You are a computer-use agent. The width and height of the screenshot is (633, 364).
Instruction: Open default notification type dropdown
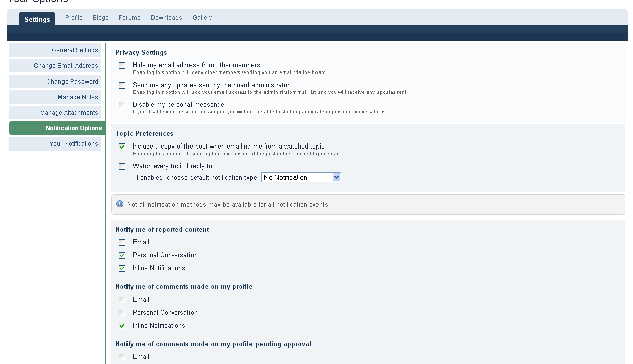301,177
